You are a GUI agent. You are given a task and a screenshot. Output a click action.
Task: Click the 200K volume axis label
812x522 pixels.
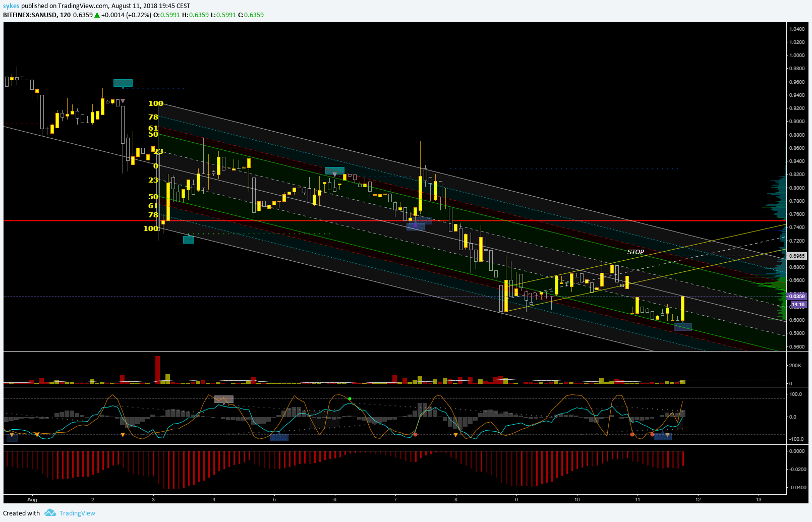coord(795,365)
